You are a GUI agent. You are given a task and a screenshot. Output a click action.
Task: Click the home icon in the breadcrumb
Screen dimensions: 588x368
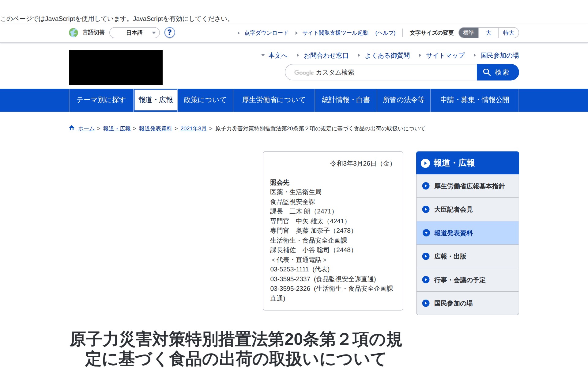tap(72, 128)
